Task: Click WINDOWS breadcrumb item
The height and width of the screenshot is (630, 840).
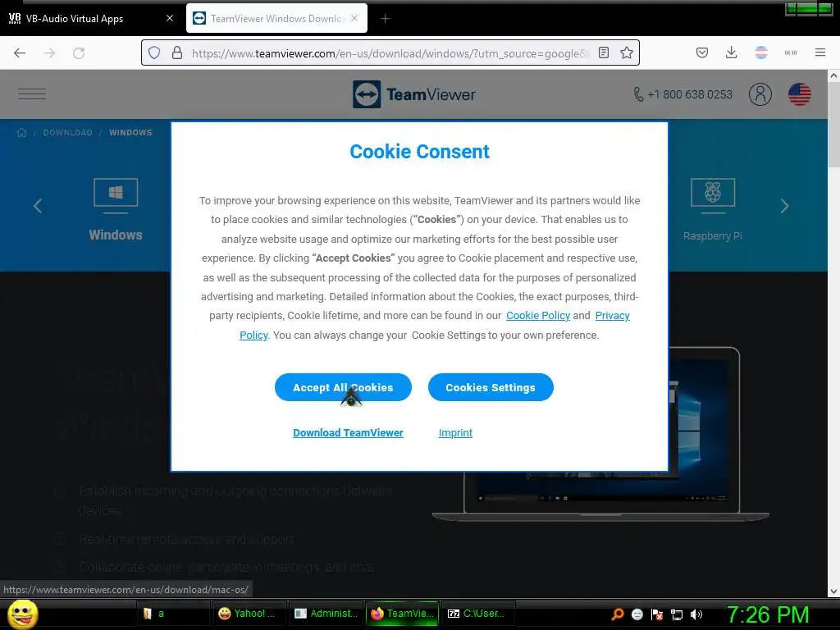Action: [130, 132]
